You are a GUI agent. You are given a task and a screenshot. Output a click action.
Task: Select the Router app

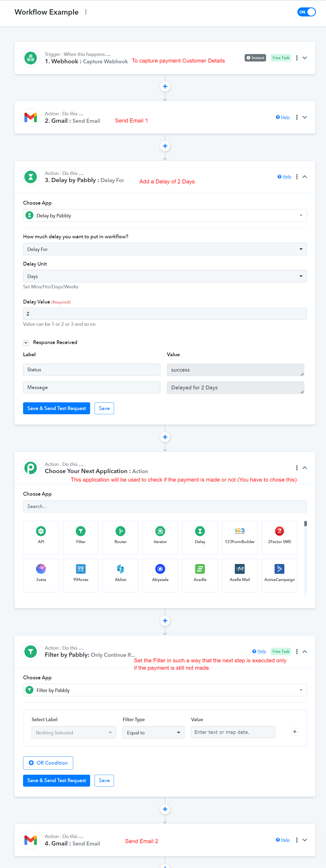tap(120, 538)
